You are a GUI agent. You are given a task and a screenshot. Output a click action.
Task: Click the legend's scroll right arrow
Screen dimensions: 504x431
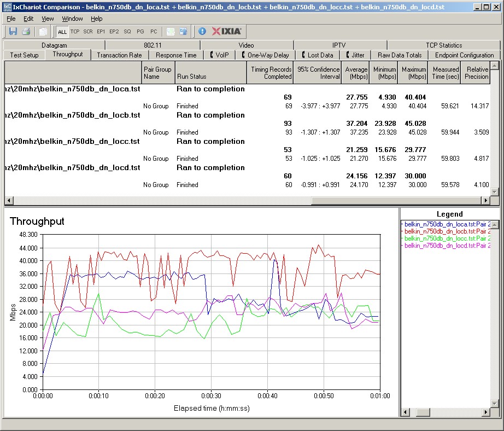[x=486, y=412]
